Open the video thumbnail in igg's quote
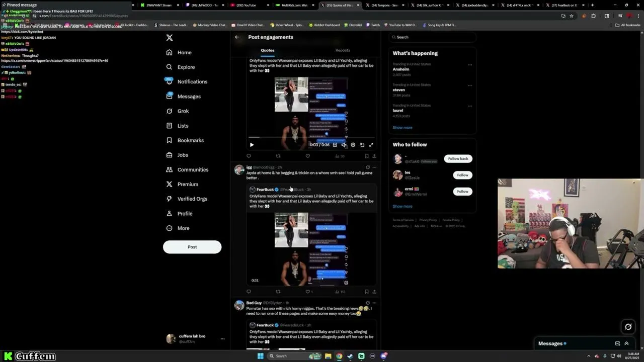This screenshot has height=362, width=644. pos(311,249)
